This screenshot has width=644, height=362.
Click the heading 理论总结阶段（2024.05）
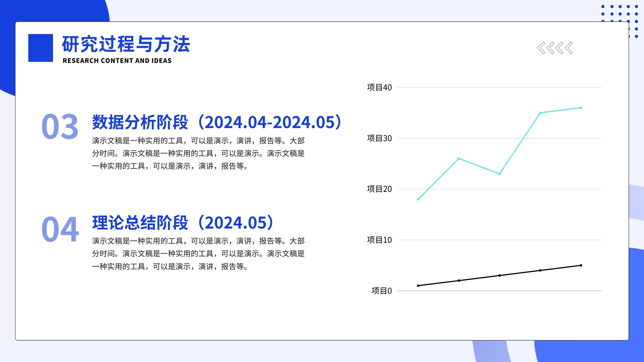[183, 222]
